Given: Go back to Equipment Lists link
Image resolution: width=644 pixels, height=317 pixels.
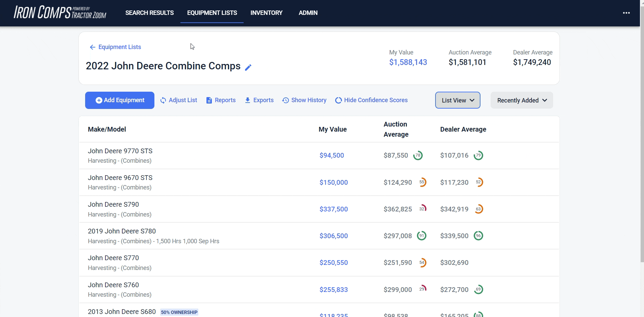Looking at the screenshot, I should point(115,47).
